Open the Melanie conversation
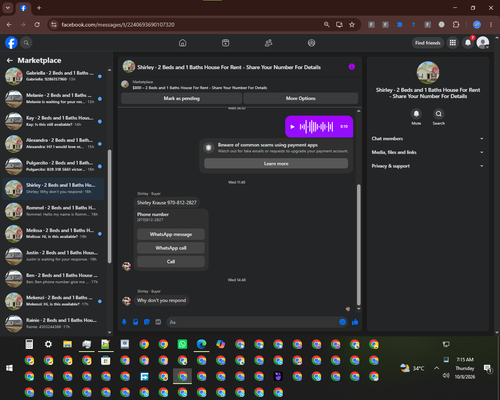Image resolution: width=500 pixels, height=400 pixels. coord(53,99)
